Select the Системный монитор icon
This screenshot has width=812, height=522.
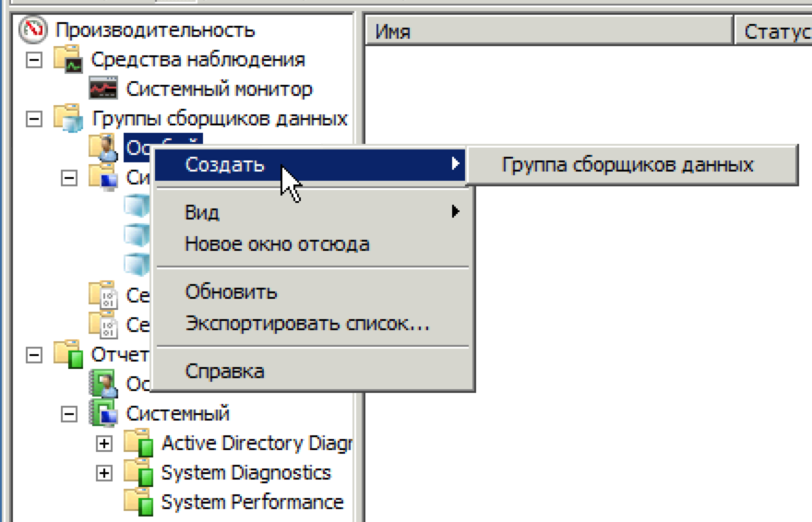103,89
